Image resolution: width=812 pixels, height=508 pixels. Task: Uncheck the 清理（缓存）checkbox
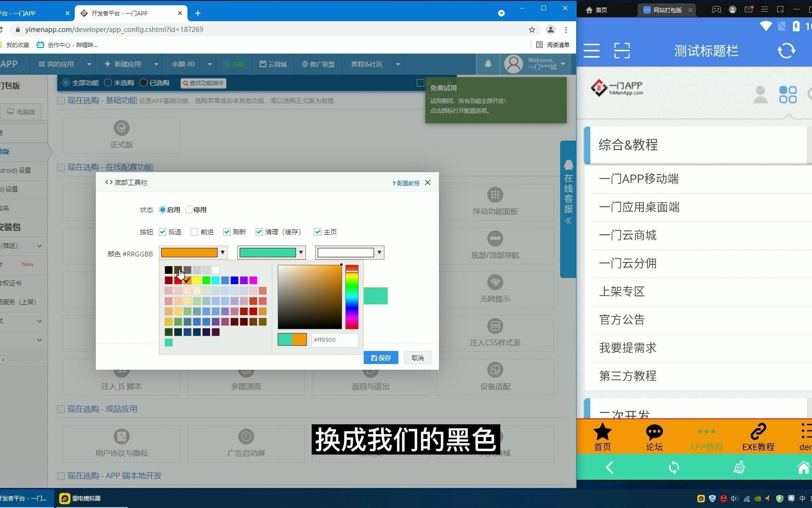tap(259, 232)
